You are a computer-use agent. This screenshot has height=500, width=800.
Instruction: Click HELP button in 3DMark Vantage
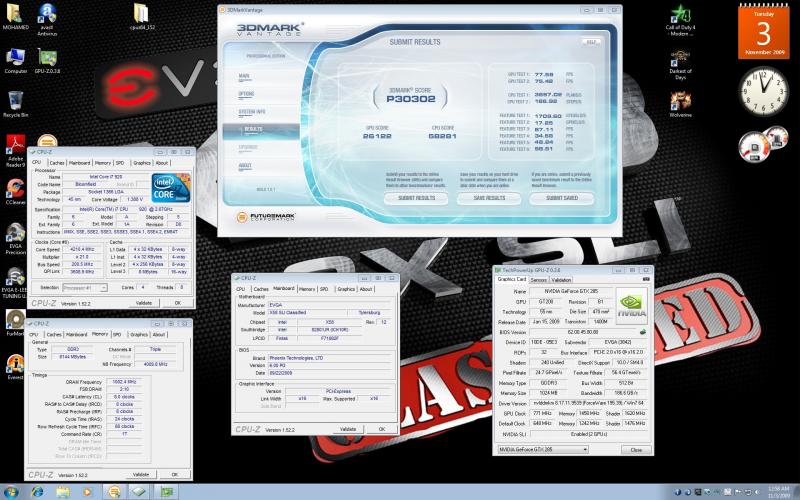[591, 42]
